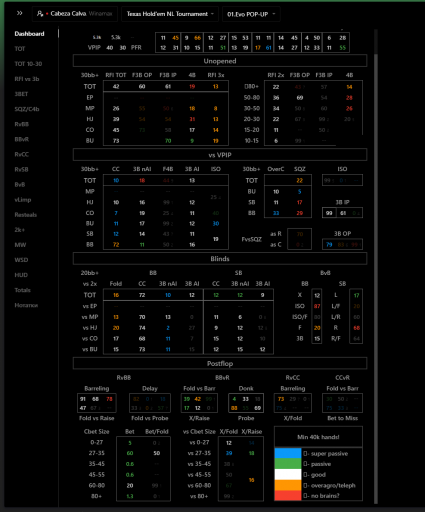The height and width of the screenshot is (512, 425).
Task: Collapse the sidebar with the double-chevron icon
Action: click(20, 13)
